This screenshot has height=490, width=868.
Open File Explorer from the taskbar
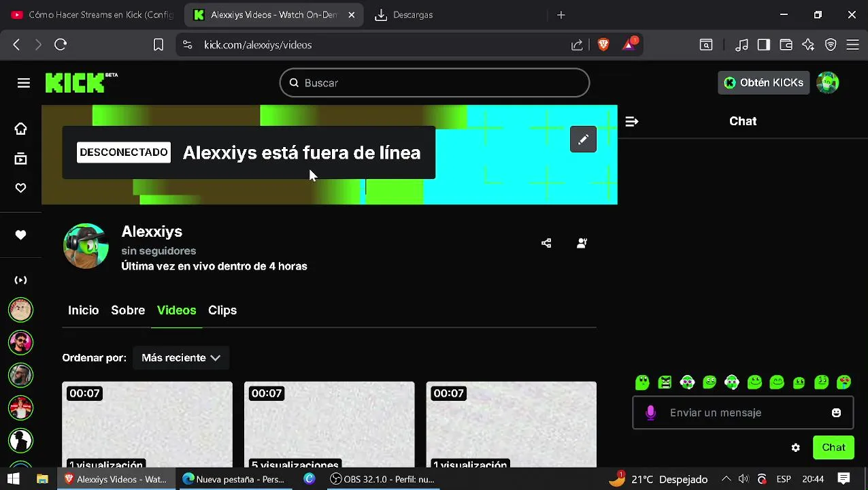(42, 479)
